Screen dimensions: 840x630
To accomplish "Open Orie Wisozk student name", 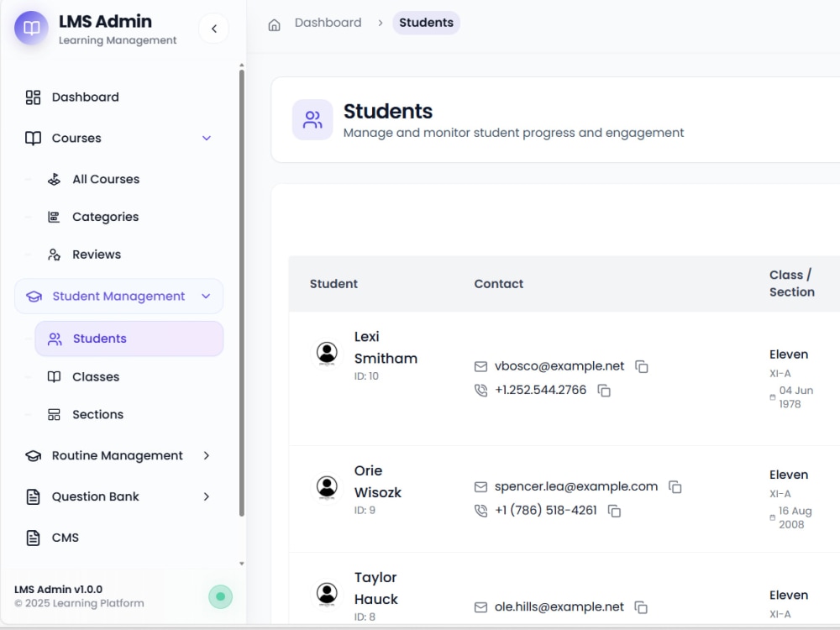I will click(378, 481).
